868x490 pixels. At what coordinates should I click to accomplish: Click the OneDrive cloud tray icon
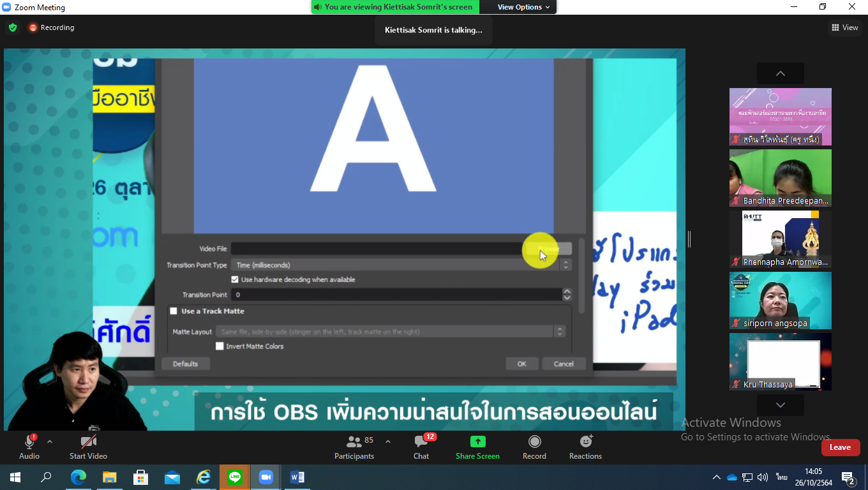pos(732,477)
